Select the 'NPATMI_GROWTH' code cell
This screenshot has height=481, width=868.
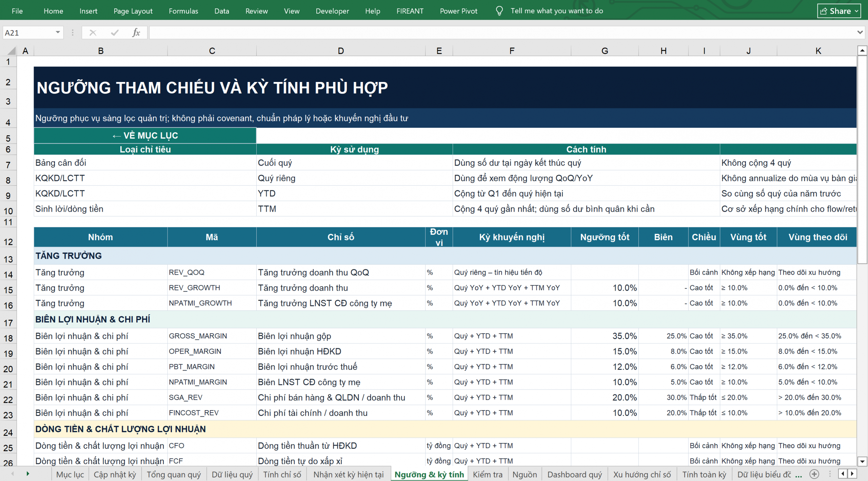[x=212, y=303]
